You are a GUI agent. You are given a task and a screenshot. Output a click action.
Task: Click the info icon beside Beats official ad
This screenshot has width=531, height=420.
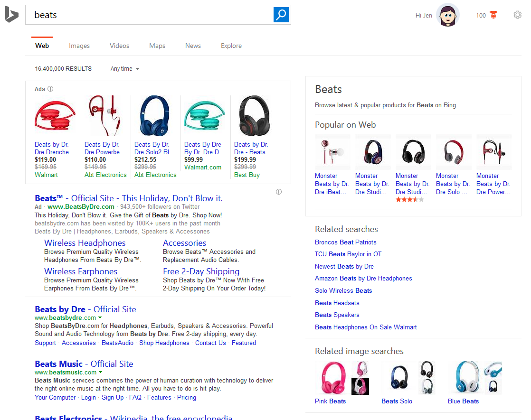[279, 192]
